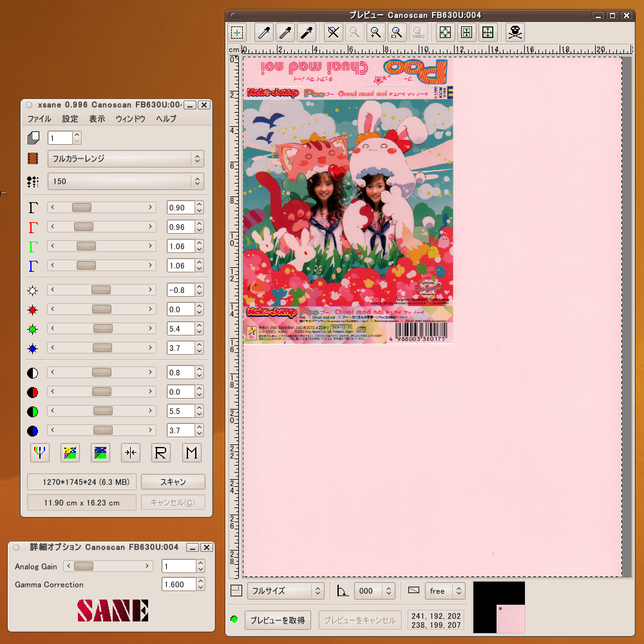644x644 pixels.
Task: Click the stepper arrows beside gamma 0.90
Action: [x=199, y=207]
